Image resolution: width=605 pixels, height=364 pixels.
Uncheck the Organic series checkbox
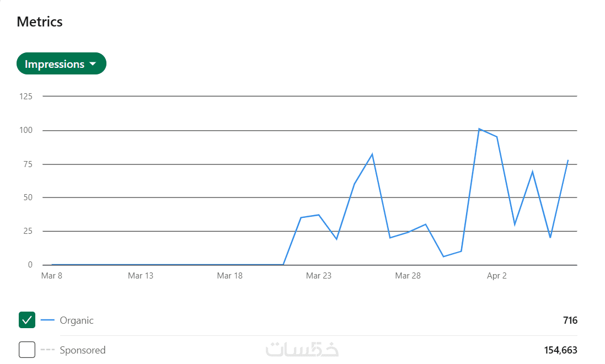click(x=27, y=320)
